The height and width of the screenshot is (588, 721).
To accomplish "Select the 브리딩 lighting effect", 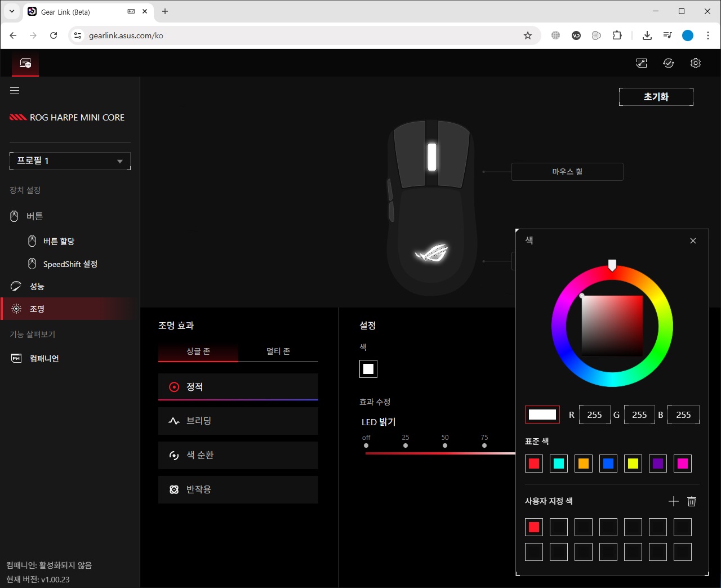I will coord(238,421).
